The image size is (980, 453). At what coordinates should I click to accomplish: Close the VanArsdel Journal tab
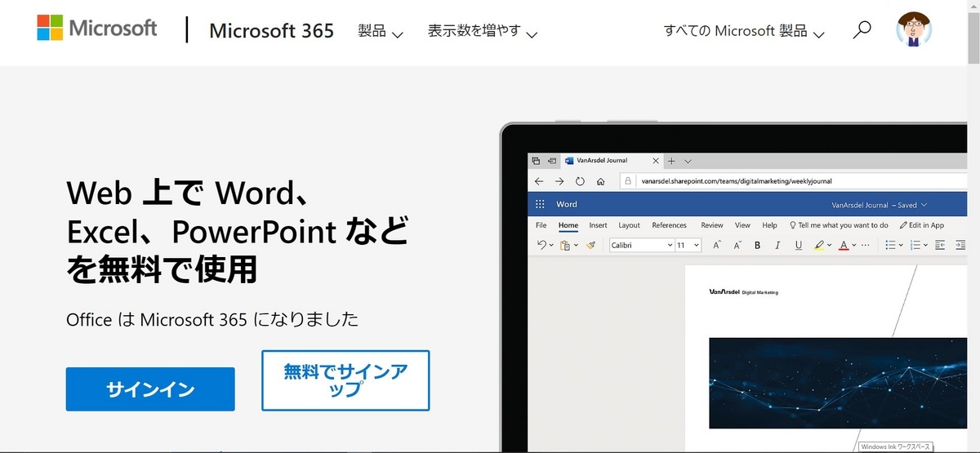657,161
